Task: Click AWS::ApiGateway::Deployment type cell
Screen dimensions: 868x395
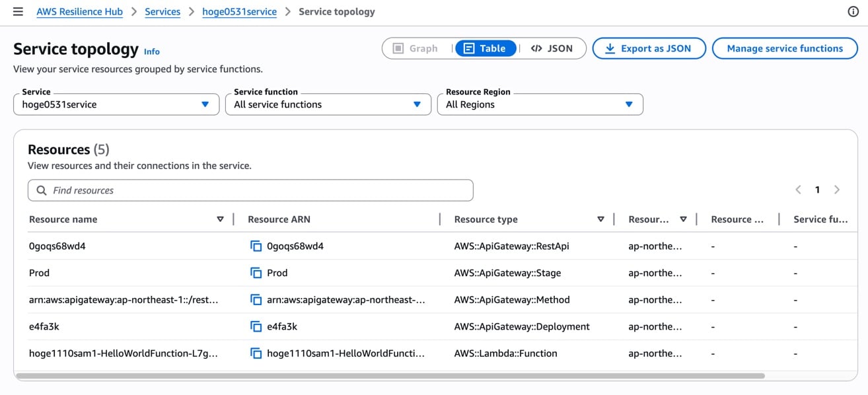Action: click(x=522, y=326)
